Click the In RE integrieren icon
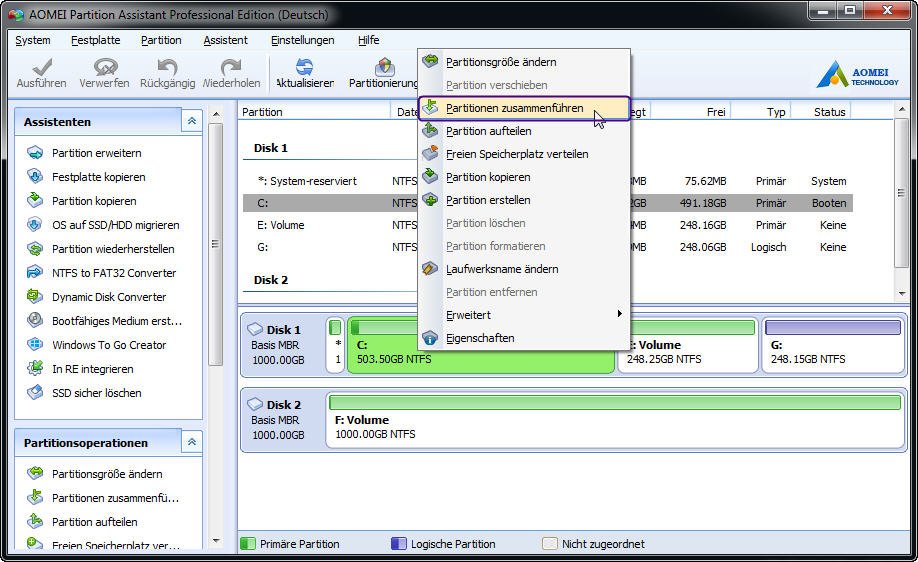Screen dimensions: 918x562 35,368
